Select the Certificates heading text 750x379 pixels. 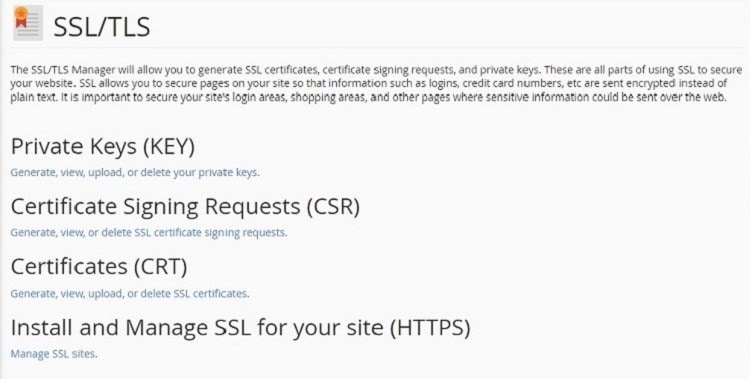click(69, 267)
